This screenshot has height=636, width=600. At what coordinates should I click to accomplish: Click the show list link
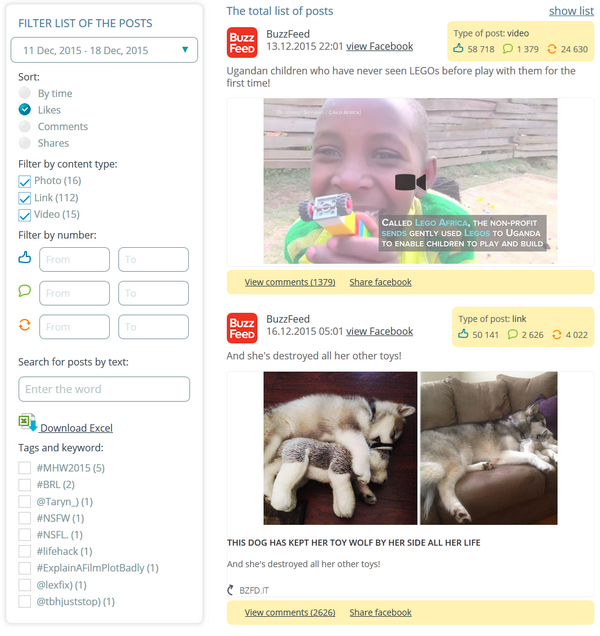click(571, 11)
